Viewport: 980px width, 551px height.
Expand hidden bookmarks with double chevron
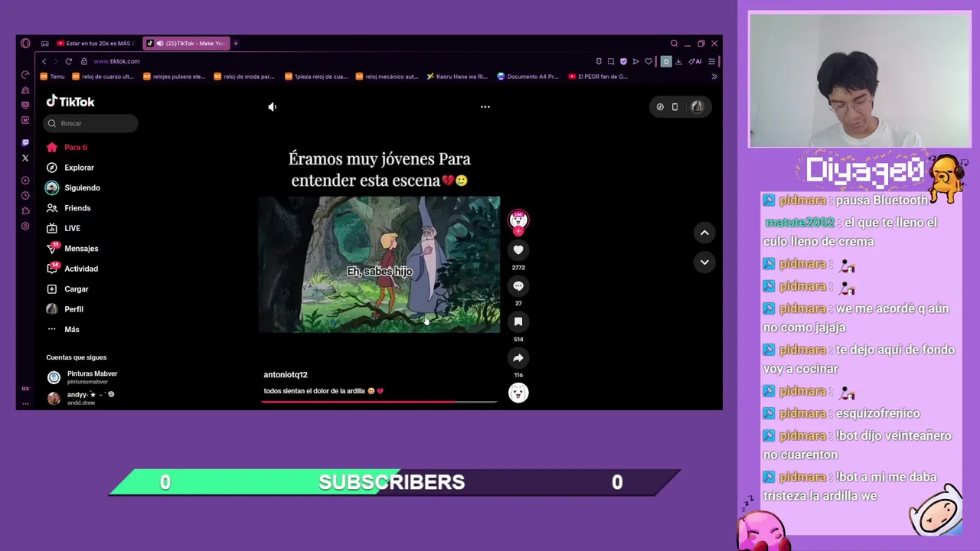[x=714, y=77]
